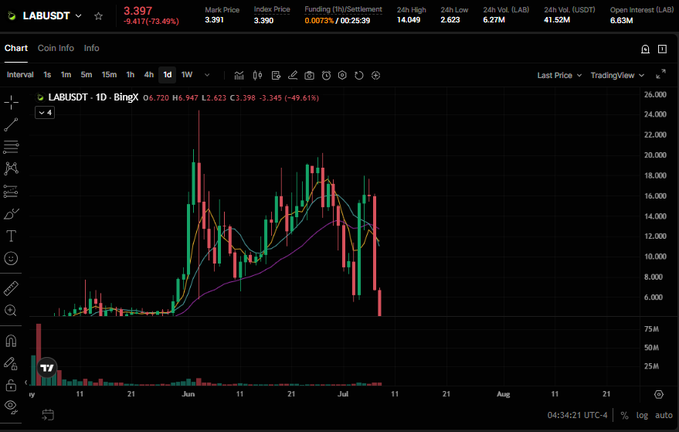The height and width of the screenshot is (432, 679).
Task: Click the layout panel icon top right
Action: 663,49
